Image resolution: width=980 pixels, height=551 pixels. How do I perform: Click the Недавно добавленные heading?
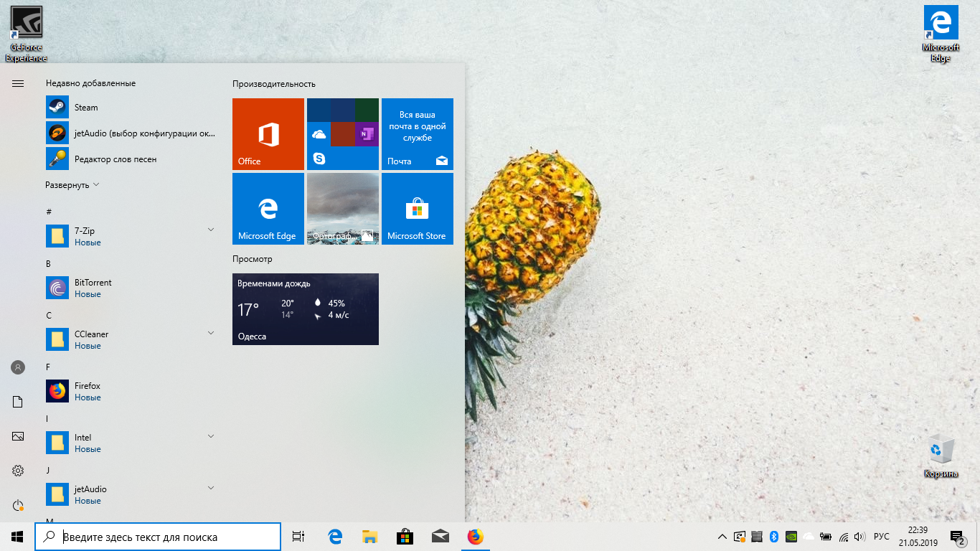tap(90, 83)
